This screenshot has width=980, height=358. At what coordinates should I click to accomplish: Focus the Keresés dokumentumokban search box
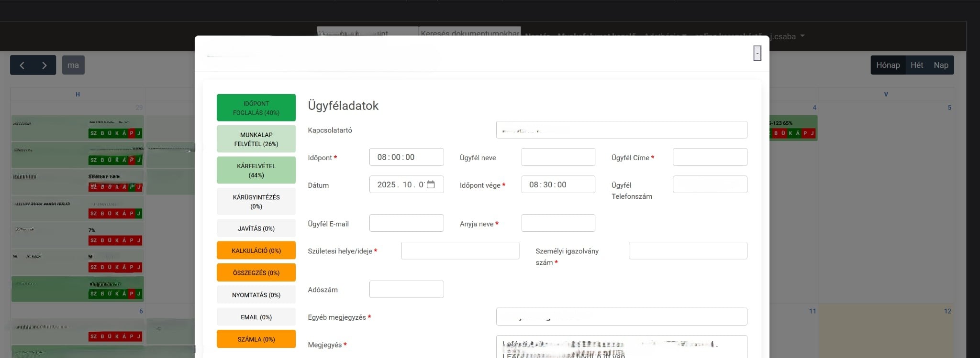pyautogui.click(x=469, y=32)
